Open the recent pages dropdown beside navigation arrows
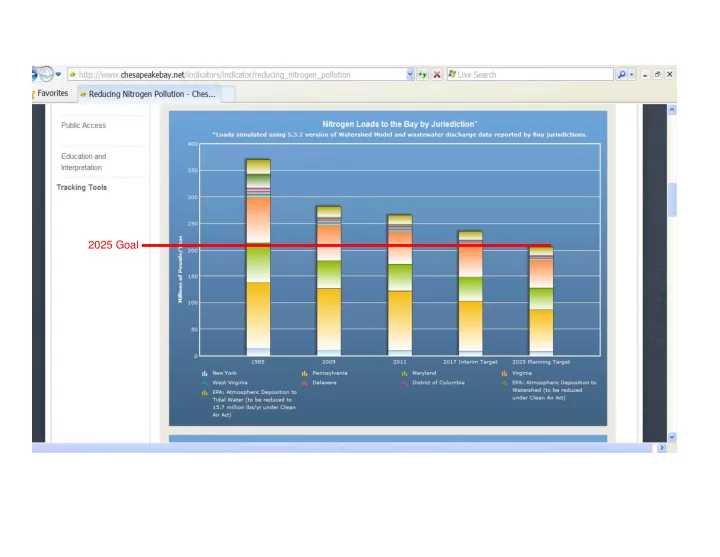 [58, 74]
